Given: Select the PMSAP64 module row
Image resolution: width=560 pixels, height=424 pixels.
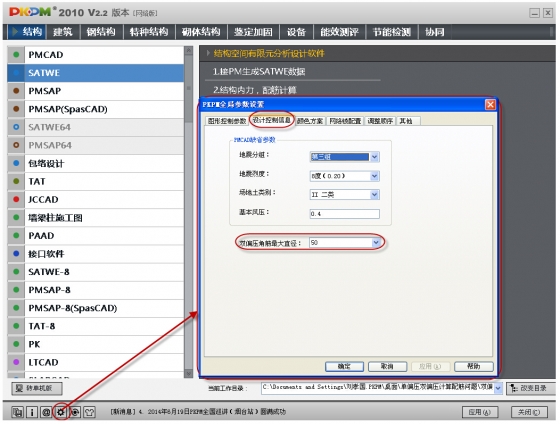Looking at the screenshot, I should (x=96, y=145).
